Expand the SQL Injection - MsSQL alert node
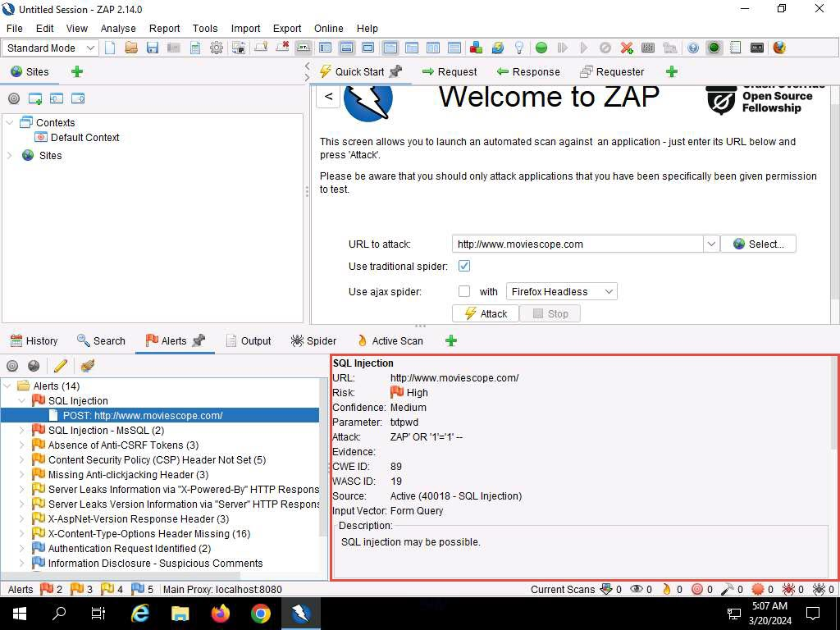The height and width of the screenshot is (630, 840). [x=22, y=430]
